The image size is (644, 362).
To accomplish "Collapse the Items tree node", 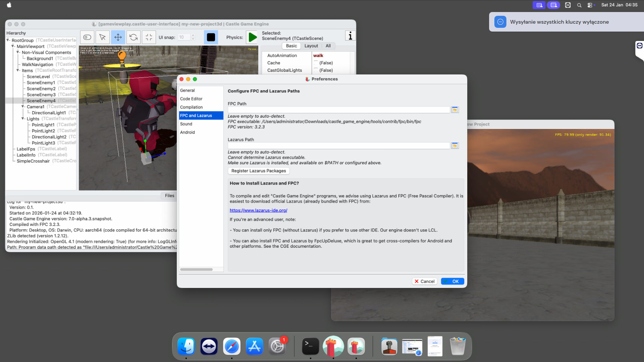I will 18,70.
